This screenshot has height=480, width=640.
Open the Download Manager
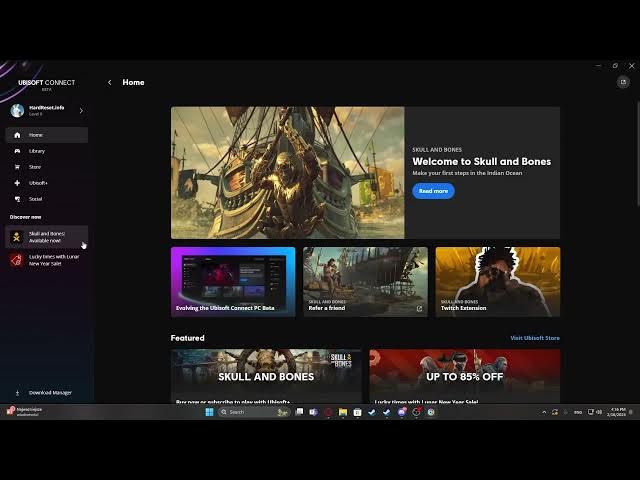click(x=49, y=393)
